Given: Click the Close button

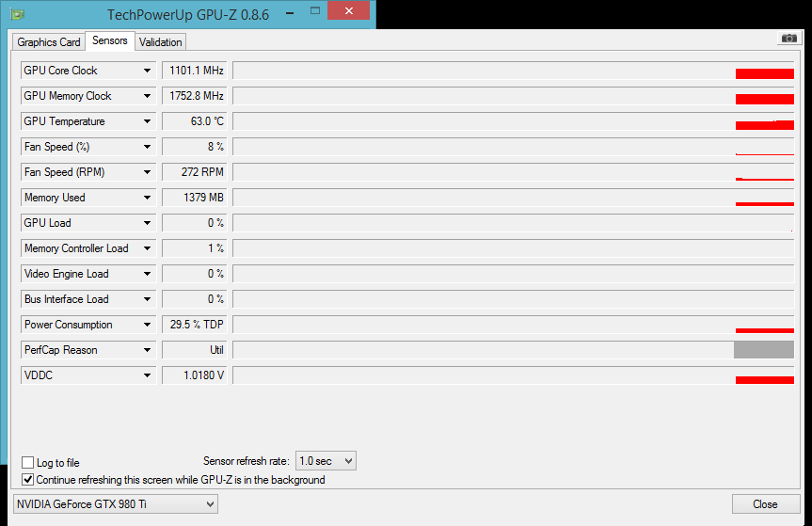Looking at the screenshot, I should (765, 503).
